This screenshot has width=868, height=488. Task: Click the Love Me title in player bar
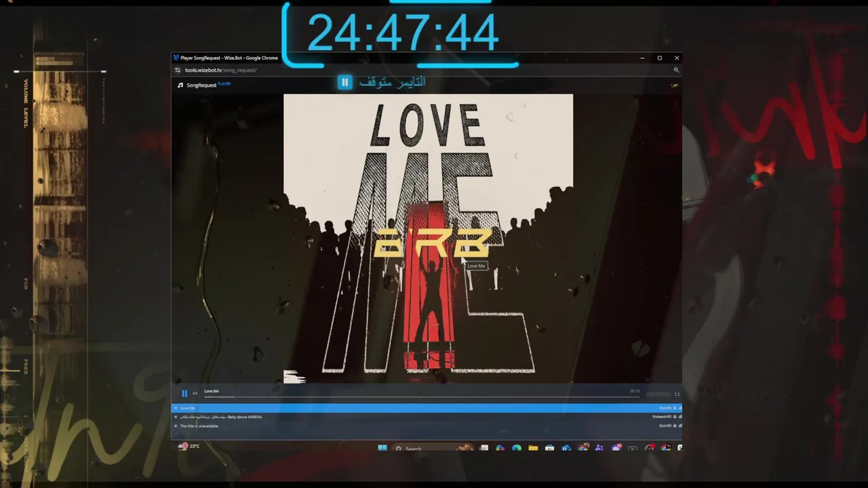pos(212,391)
